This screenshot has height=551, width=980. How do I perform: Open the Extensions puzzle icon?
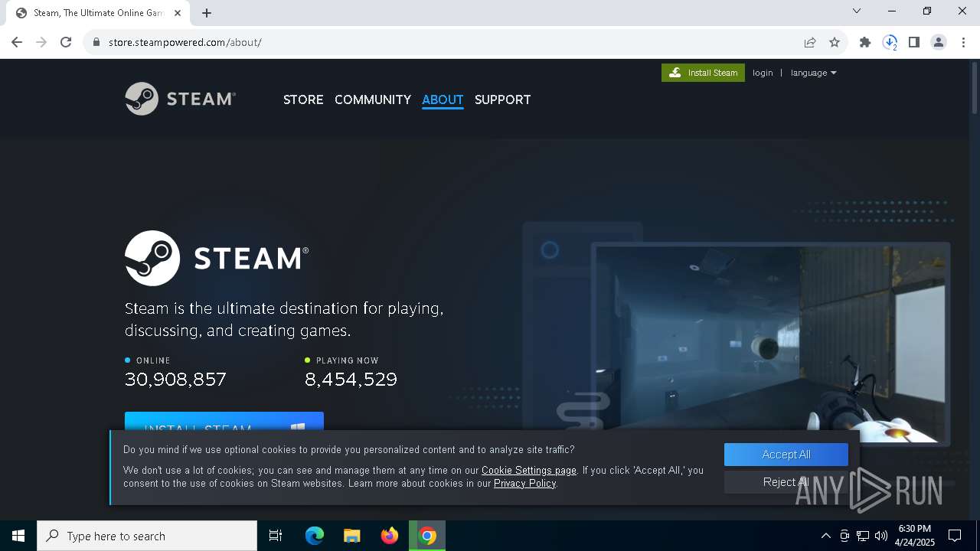(x=865, y=42)
